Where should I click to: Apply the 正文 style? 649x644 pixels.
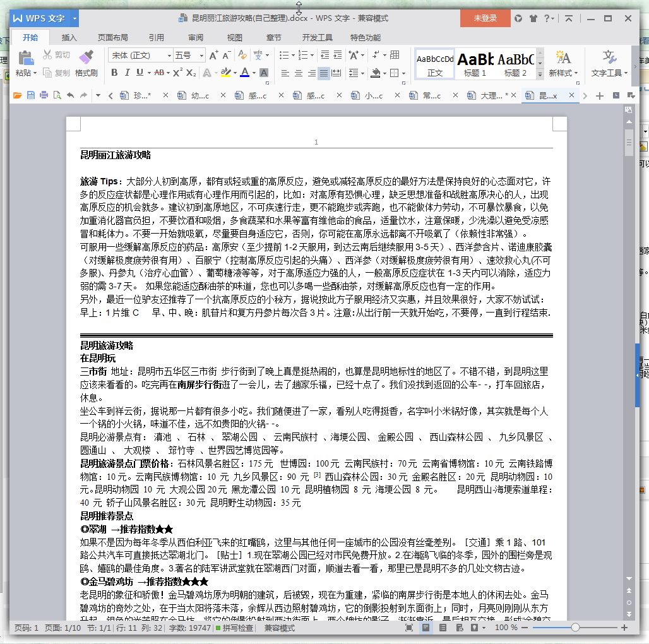435,64
